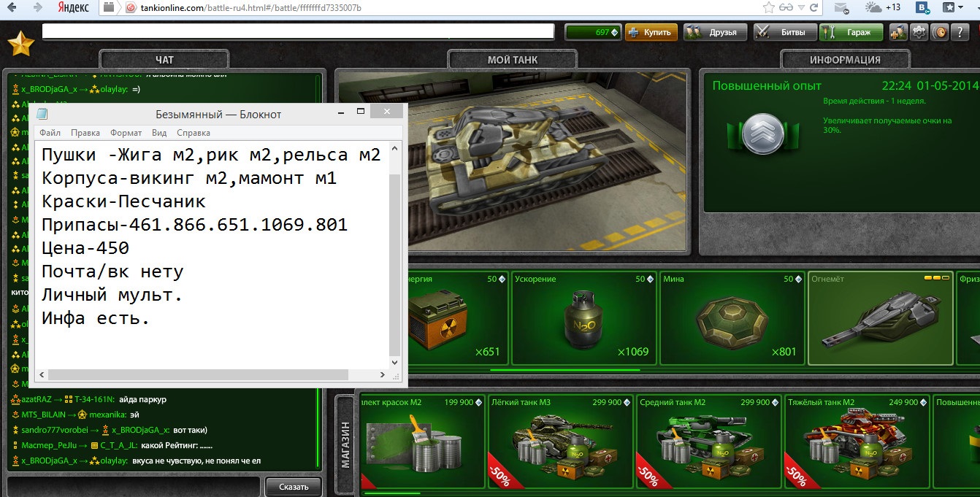Screen dimensions: 980x497
Task: Open the Файл menu in Notepad
Action: point(50,133)
